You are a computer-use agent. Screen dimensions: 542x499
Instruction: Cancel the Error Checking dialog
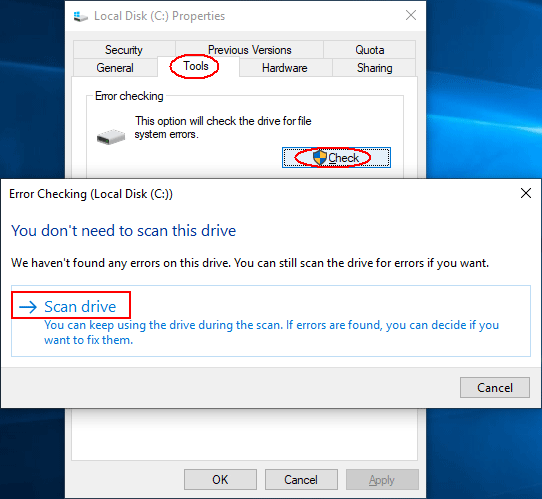(x=495, y=387)
